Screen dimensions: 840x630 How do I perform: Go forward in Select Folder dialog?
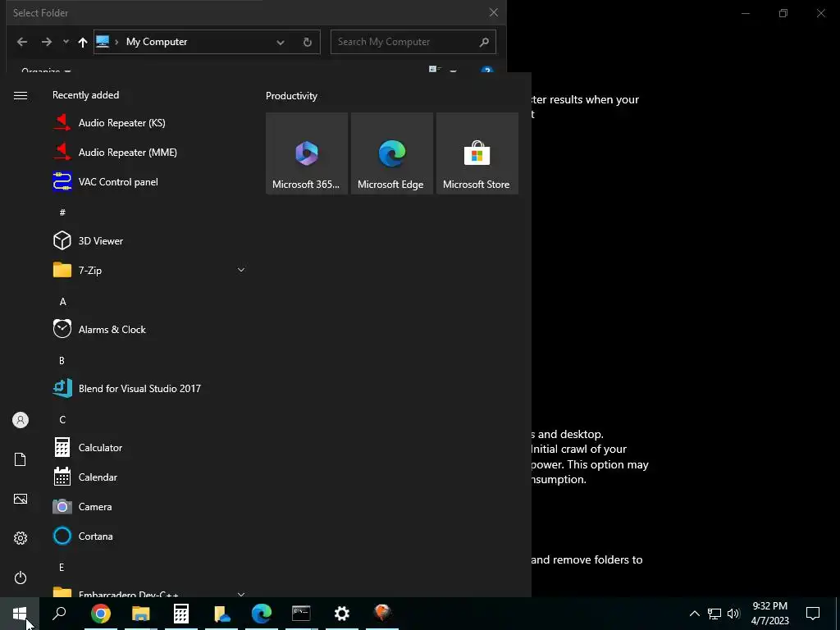point(47,42)
